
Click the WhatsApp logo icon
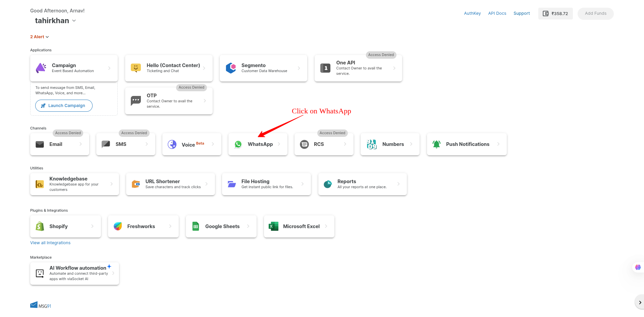(238, 144)
